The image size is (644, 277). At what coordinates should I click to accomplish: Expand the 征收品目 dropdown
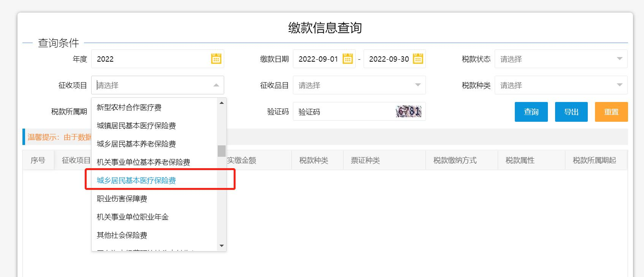click(418, 85)
